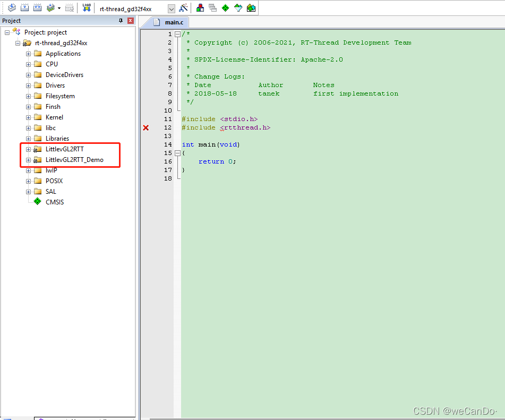Click 'int main(void)' on line 14
The height and width of the screenshot is (420, 505).
[211, 144]
